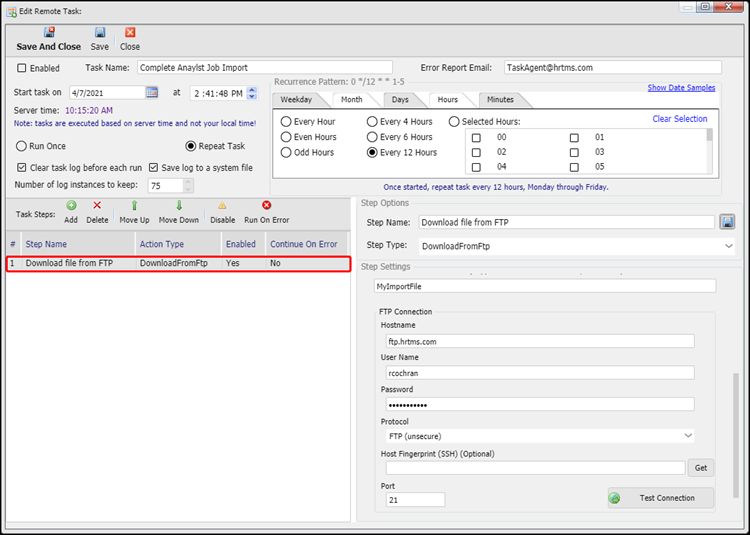Switch to the Hours tab
Viewport: 750px width, 535px height.
click(448, 99)
